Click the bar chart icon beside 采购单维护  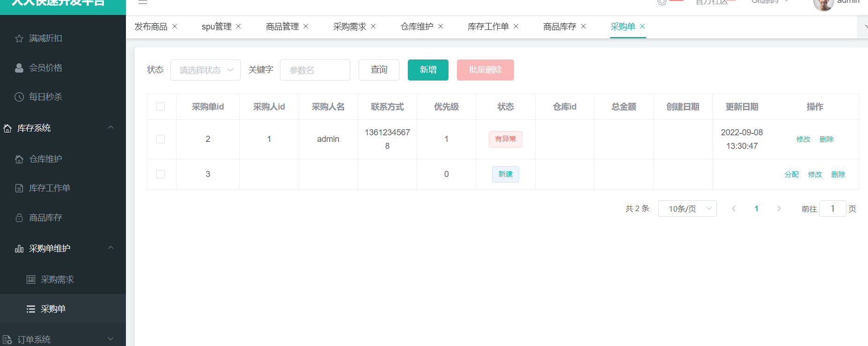click(x=19, y=249)
